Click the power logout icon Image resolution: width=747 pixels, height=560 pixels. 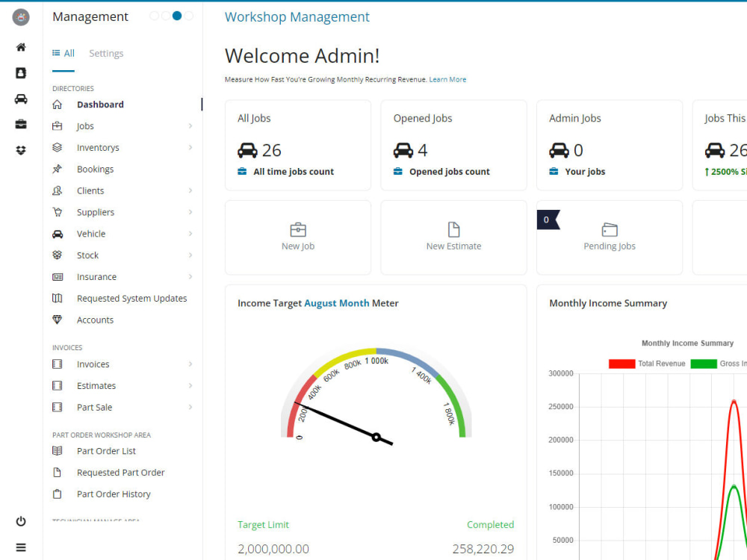point(20,521)
